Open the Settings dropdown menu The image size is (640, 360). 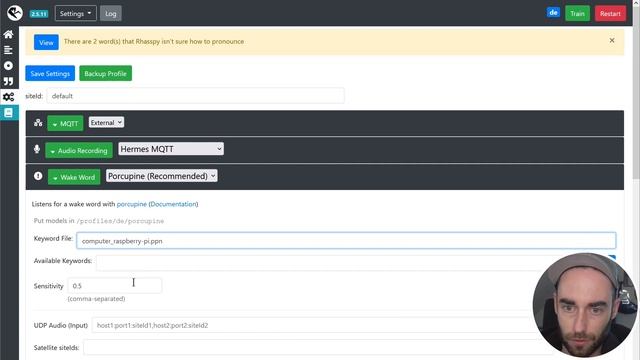coord(76,13)
